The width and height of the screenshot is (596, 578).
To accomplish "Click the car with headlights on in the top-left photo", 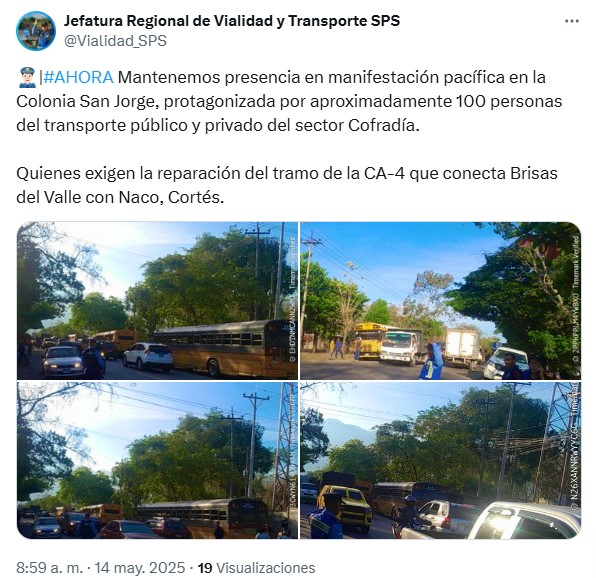I will click(62, 361).
